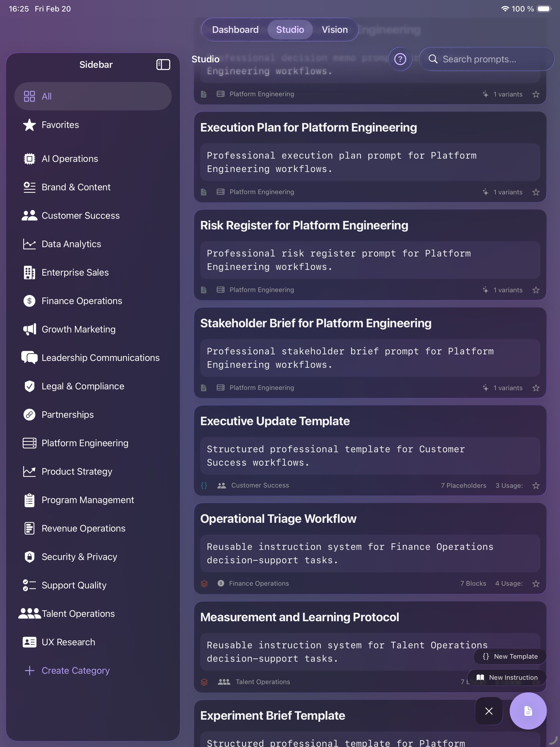Choose New Template from the create menu
The height and width of the screenshot is (747, 560).
point(510,656)
